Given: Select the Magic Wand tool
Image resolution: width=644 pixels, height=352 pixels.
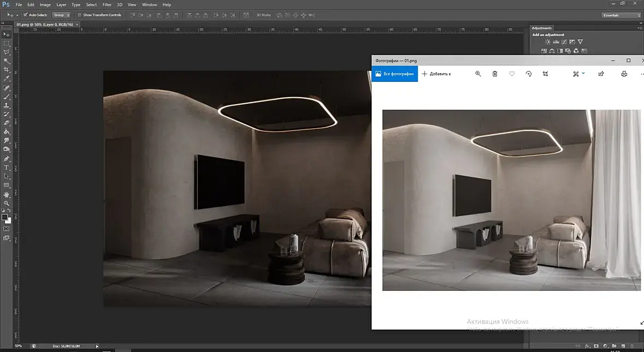Looking at the screenshot, I should 7,61.
